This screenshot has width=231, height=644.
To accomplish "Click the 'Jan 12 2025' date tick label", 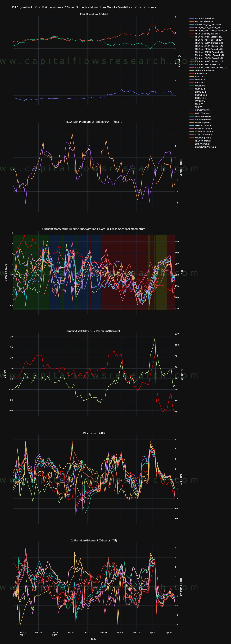I will (55, 634).
